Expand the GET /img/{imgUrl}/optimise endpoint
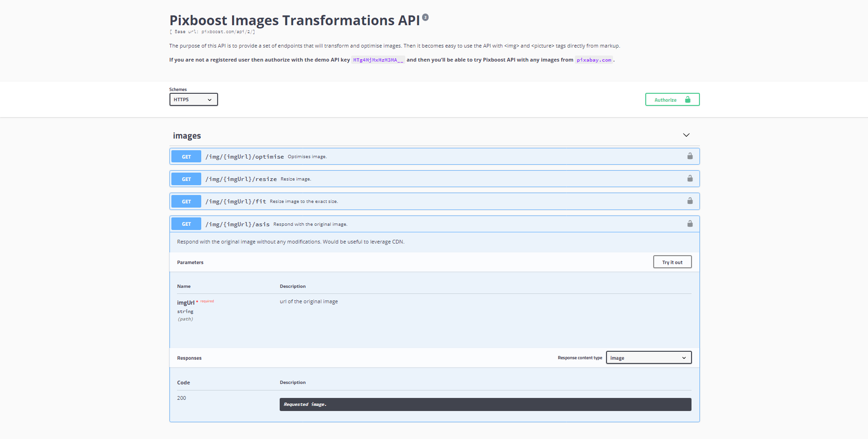868x439 pixels. 434,156
